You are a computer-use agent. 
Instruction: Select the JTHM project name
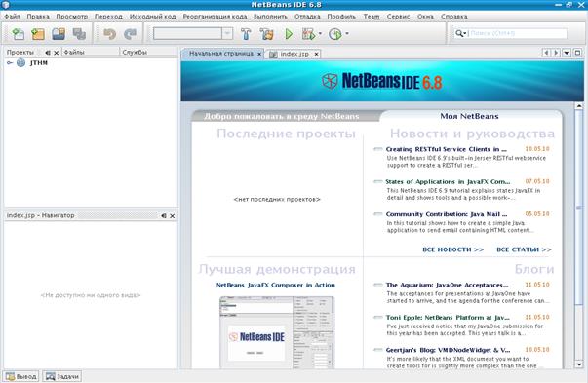click(39, 63)
